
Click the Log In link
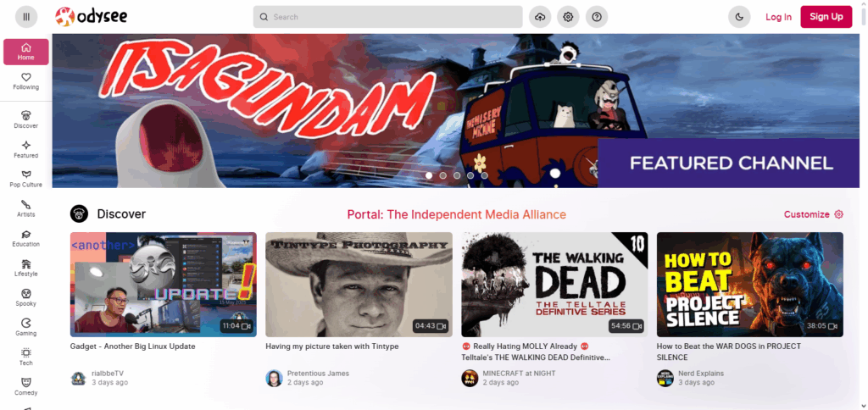click(x=778, y=17)
